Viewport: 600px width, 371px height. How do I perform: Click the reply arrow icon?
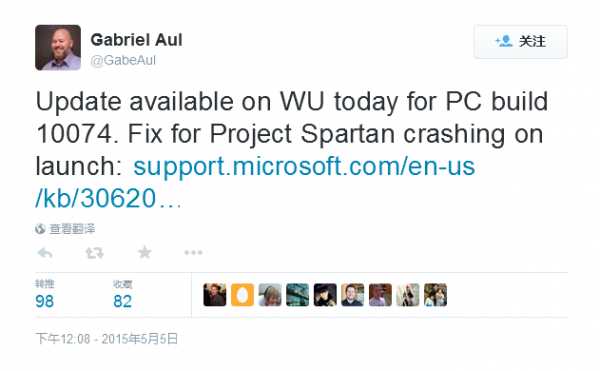pyautogui.click(x=45, y=253)
